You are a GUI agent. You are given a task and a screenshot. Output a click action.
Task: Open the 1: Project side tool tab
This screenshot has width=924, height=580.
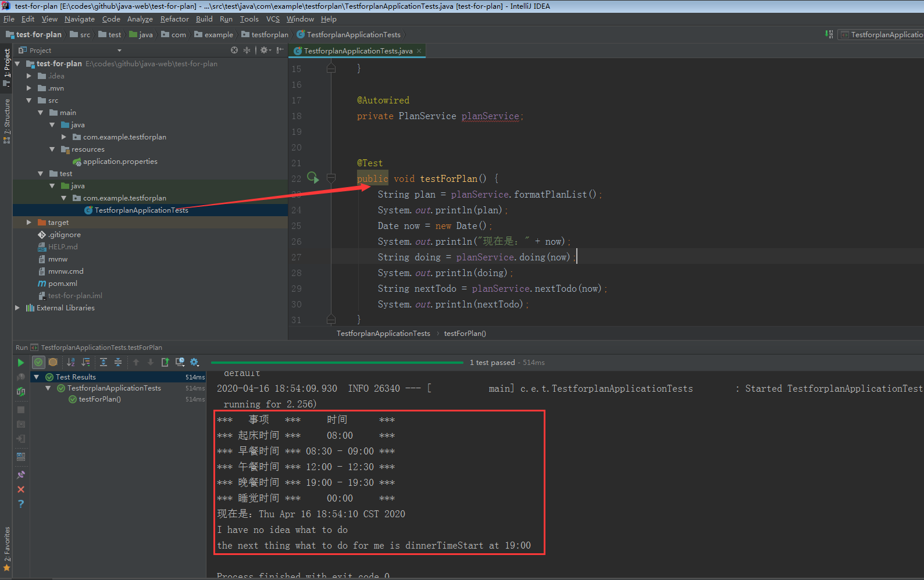(6, 67)
